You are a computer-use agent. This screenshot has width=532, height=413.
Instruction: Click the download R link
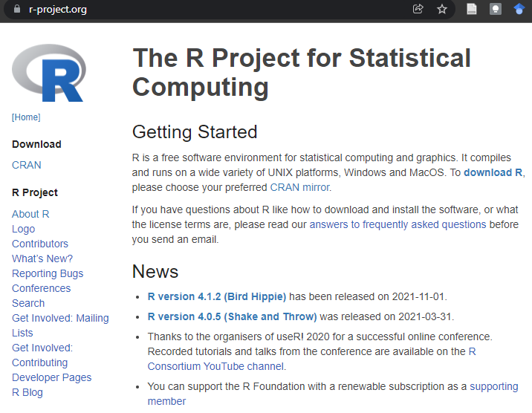[493, 172]
